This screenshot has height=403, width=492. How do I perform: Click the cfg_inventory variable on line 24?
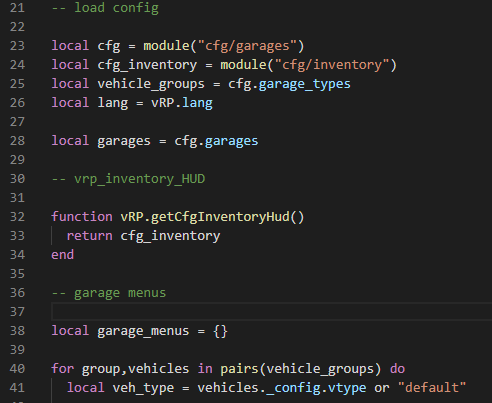tap(147, 65)
